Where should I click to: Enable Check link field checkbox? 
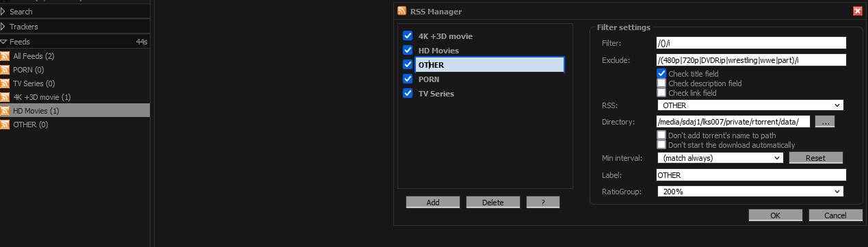[x=661, y=92]
